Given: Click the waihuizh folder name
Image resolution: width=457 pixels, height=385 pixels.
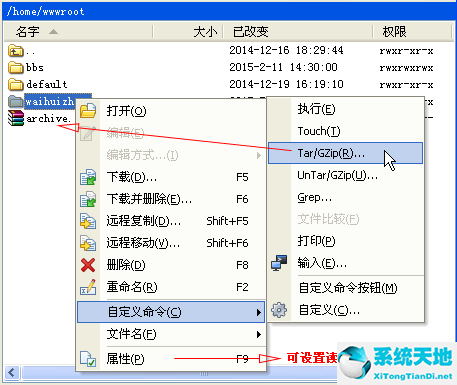Looking at the screenshot, I should (49, 101).
